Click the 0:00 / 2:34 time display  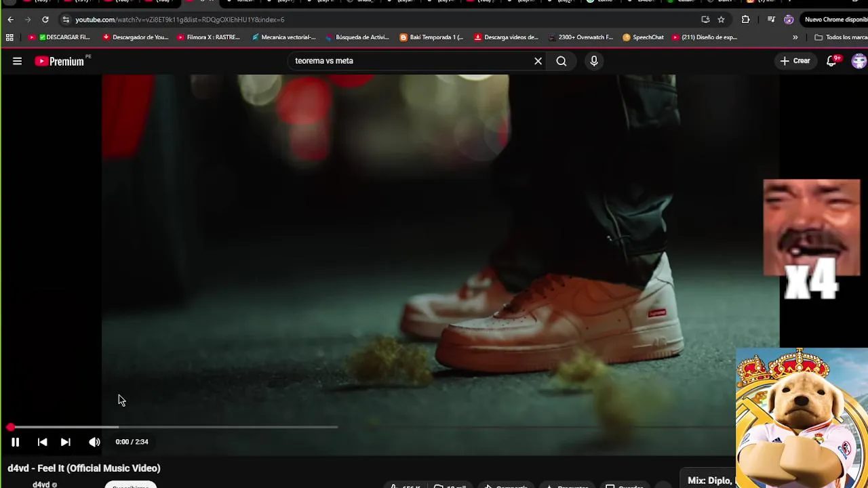click(x=132, y=442)
